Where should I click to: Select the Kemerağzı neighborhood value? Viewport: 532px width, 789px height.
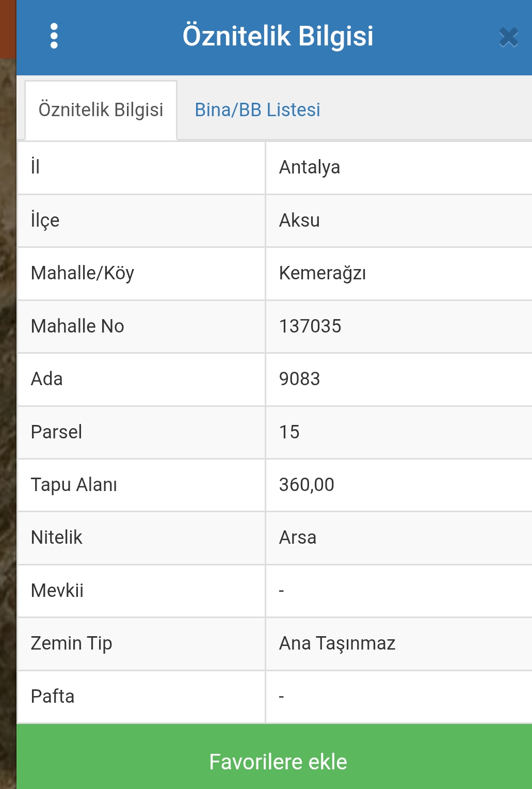click(323, 273)
